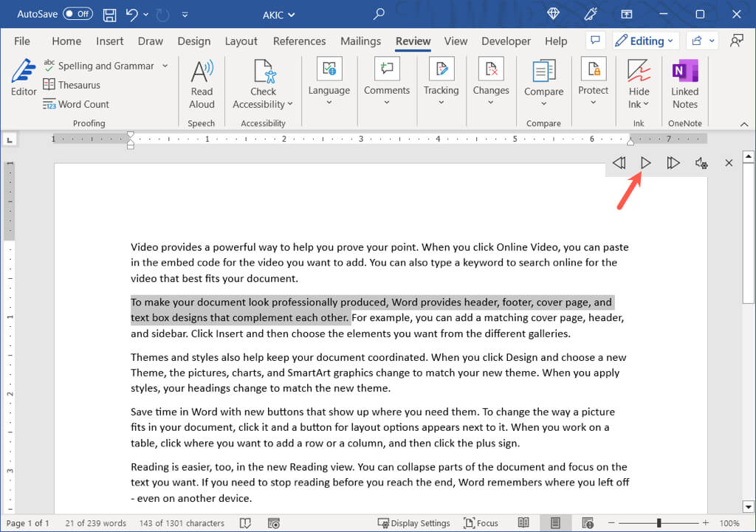Viewport: 756px width, 532px height.
Task: Click Display Settings in status bar
Action: pos(413,523)
